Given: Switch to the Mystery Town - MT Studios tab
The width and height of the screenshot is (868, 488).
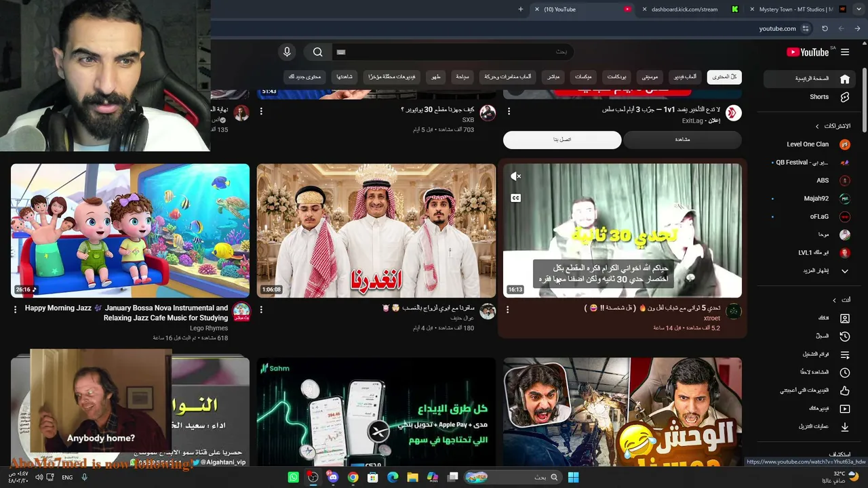Looking at the screenshot, I should point(797,9).
